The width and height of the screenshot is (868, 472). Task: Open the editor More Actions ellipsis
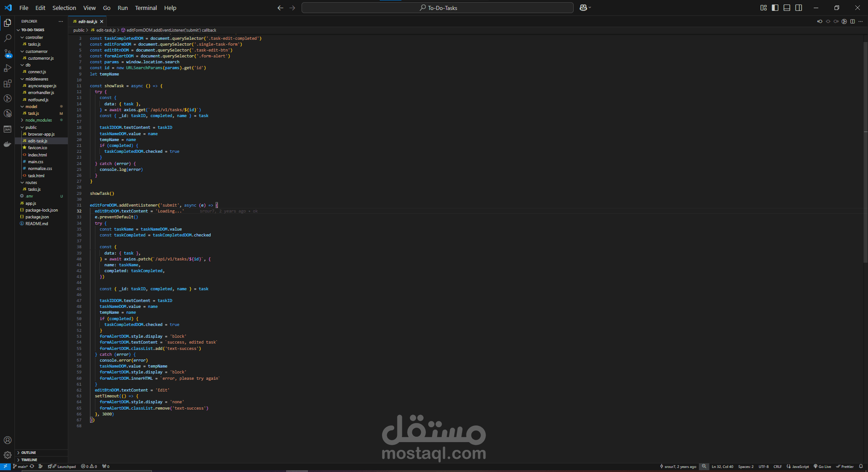tap(861, 21)
